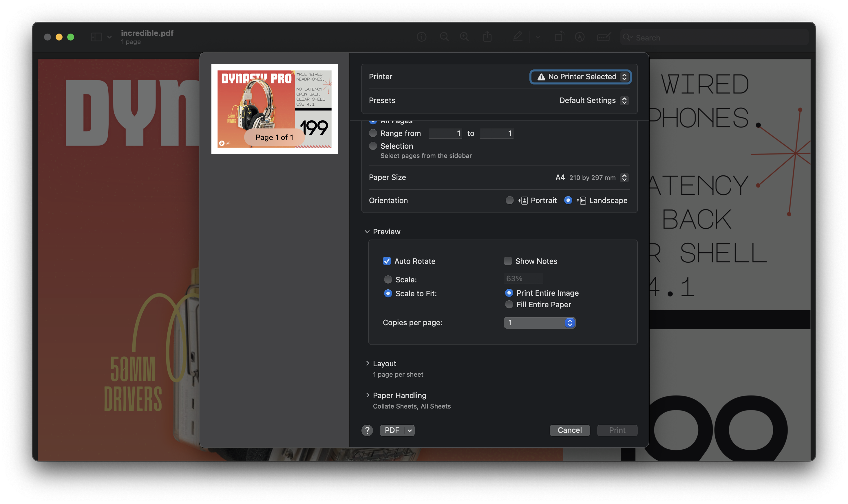Click the Cancel button
This screenshot has width=848, height=504.
click(569, 430)
